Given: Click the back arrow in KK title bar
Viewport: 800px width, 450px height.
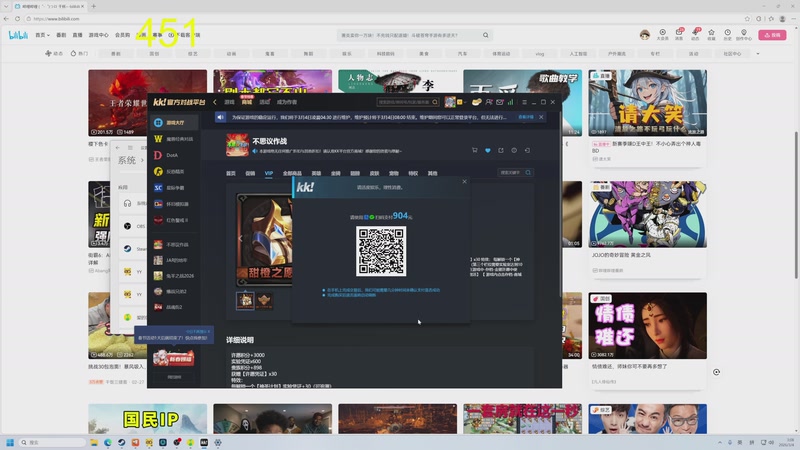Looking at the screenshot, I should click(x=215, y=102).
